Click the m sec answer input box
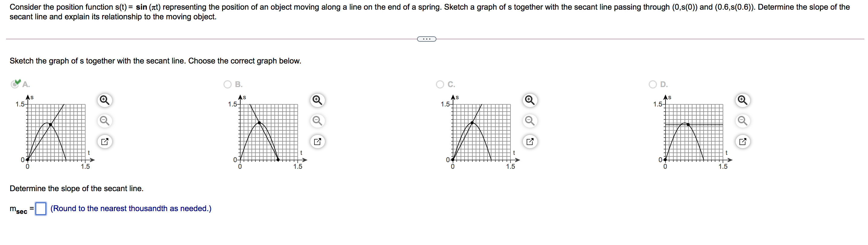Viewport: 868px width, 245px height. 41,209
